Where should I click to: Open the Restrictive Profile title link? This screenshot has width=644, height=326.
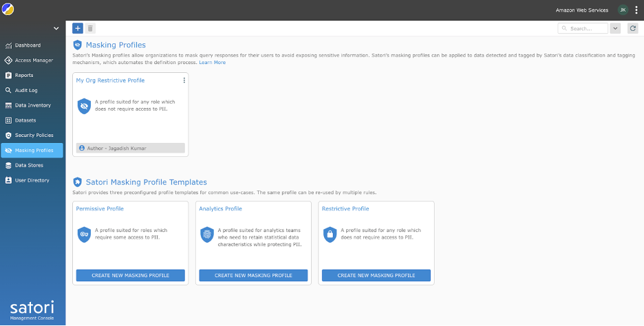click(345, 208)
